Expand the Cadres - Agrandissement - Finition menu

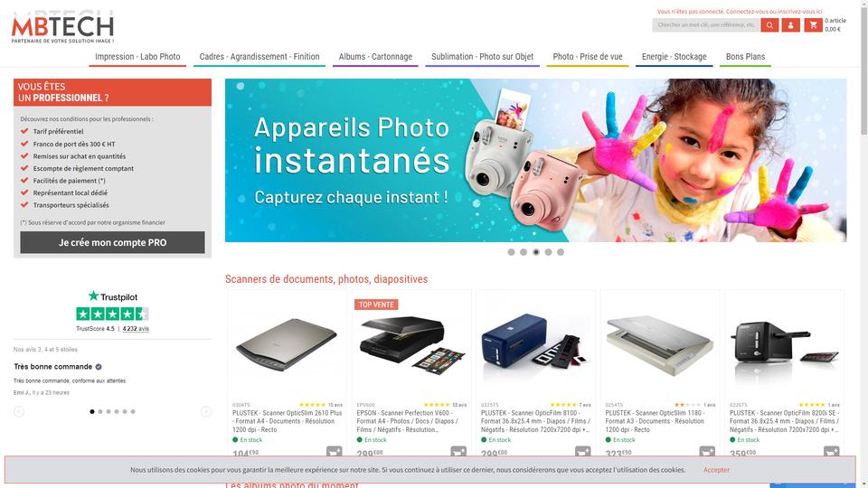[x=259, y=57]
